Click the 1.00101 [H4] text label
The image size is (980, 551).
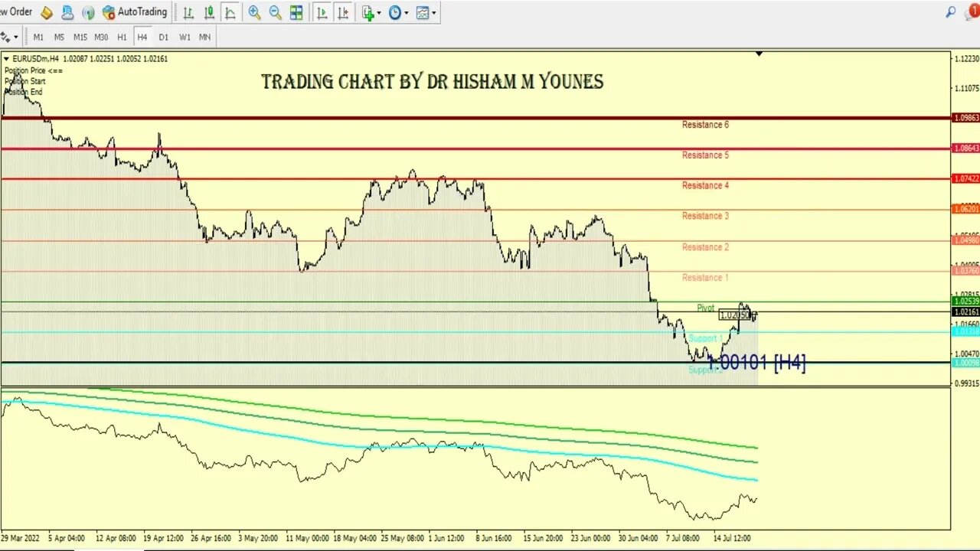[757, 363]
